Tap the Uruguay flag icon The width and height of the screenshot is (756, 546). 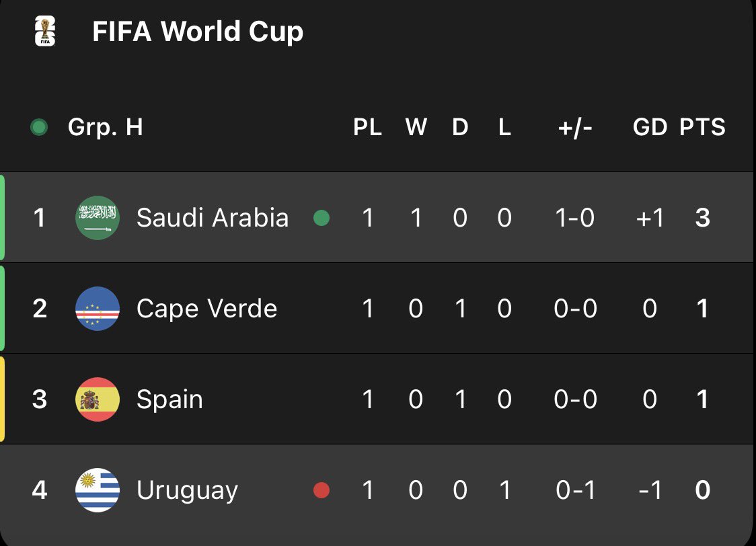pos(98,490)
